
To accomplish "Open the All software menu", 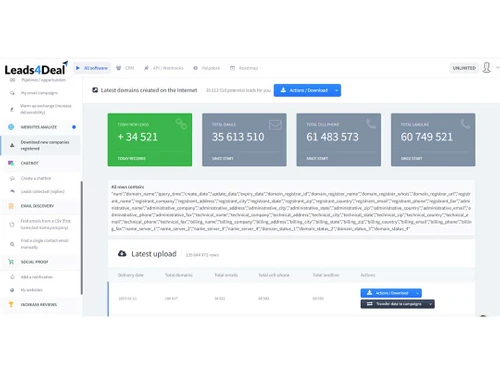I will pyautogui.click(x=92, y=68).
